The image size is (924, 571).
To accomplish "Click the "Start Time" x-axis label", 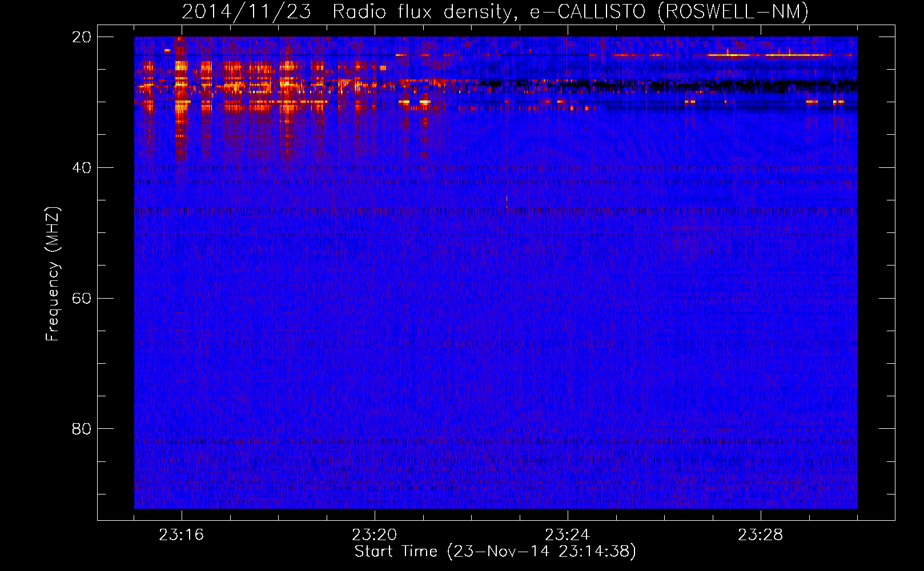I will 395,552.
